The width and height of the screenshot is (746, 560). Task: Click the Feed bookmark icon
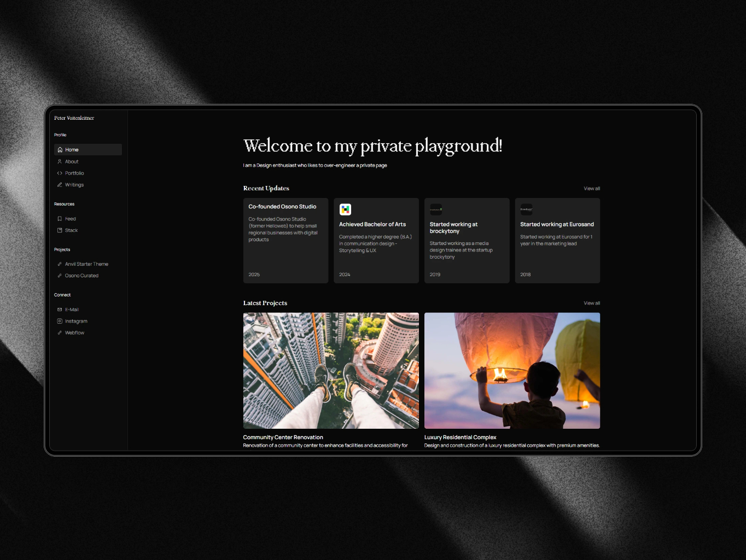(60, 219)
